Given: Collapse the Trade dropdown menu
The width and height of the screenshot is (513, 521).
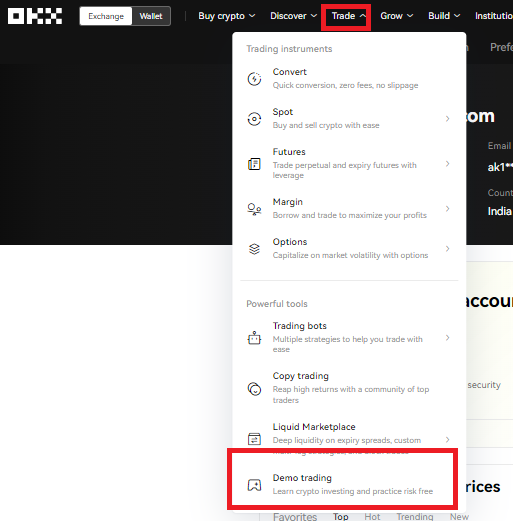Looking at the screenshot, I should [349, 16].
